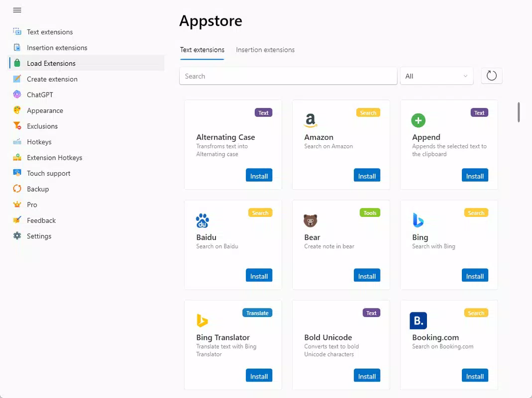Switch to the Text extensions tab
Screen dimensions: 532x398
(202, 50)
